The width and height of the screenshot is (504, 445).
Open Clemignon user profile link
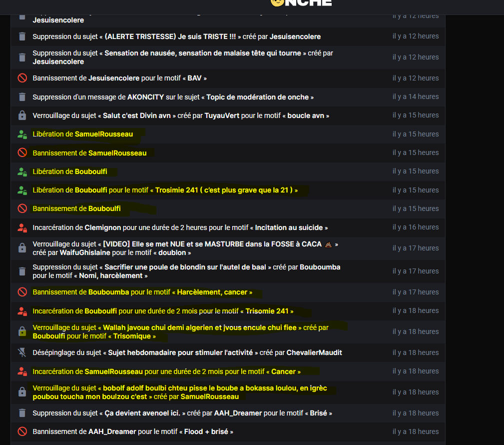pos(103,227)
